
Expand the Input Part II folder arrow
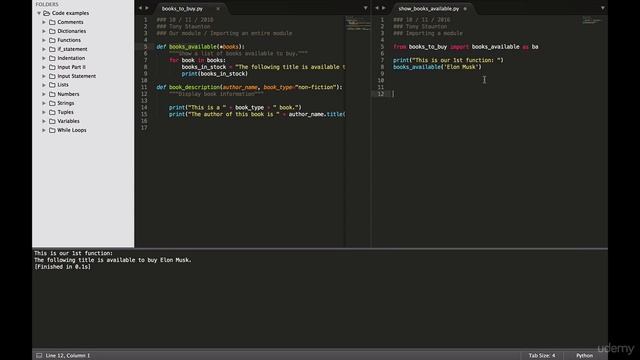pos(44,67)
